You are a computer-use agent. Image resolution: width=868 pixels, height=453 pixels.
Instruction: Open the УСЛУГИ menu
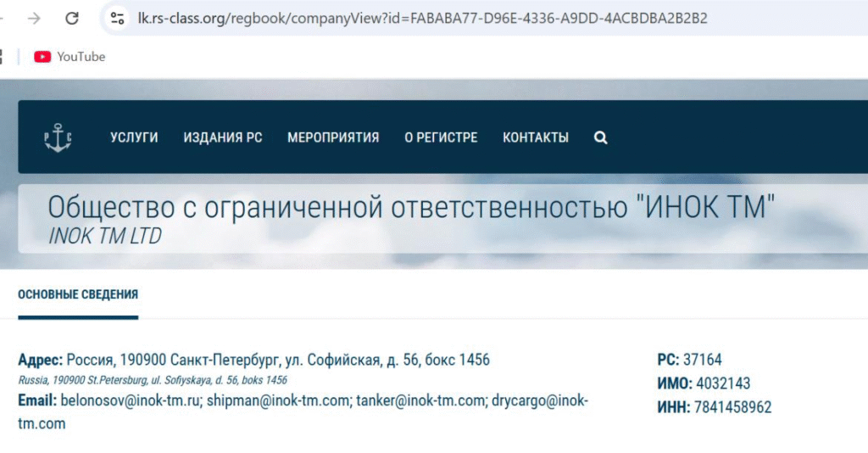(x=134, y=138)
